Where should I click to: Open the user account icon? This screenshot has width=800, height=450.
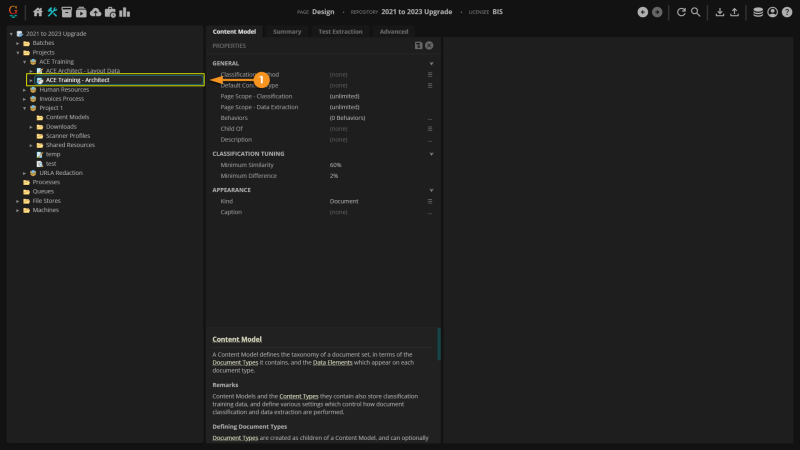(x=772, y=12)
